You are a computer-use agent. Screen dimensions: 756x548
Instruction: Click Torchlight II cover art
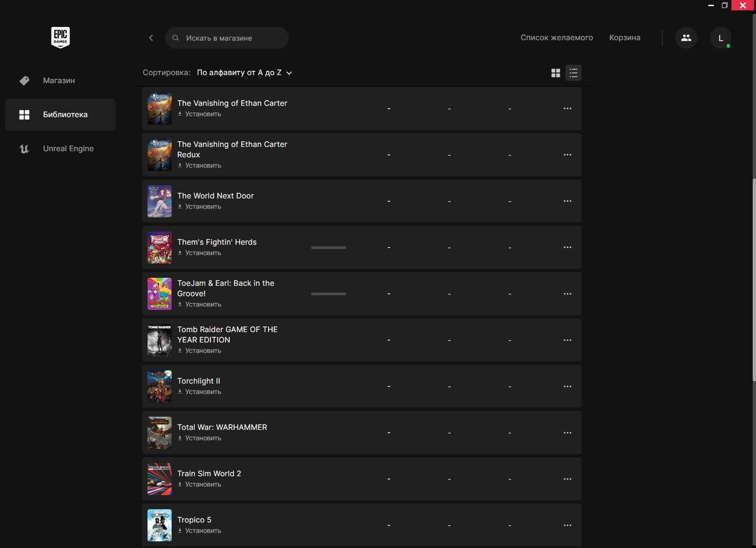[x=159, y=386]
